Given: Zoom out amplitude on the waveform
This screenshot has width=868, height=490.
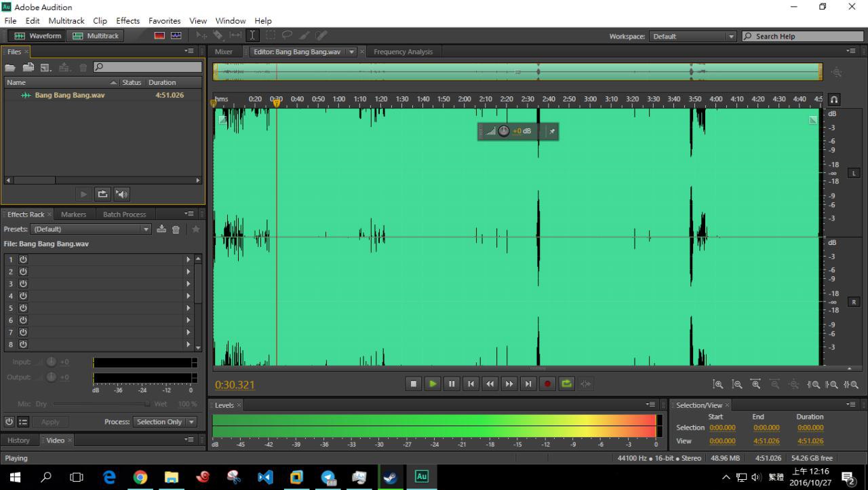Looking at the screenshot, I should click(x=737, y=384).
